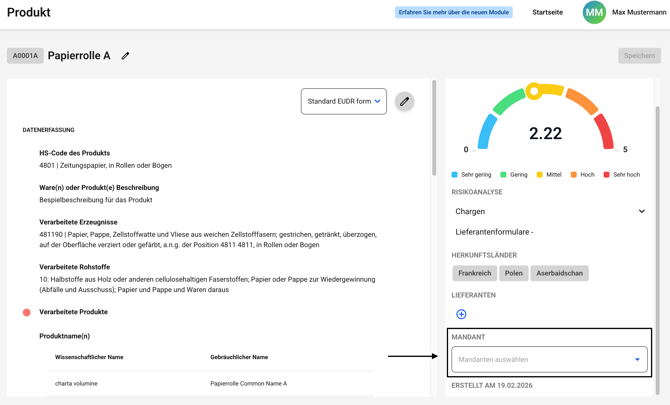
Task: Select the Frankreich country tag
Action: click(x=474, y=273)
